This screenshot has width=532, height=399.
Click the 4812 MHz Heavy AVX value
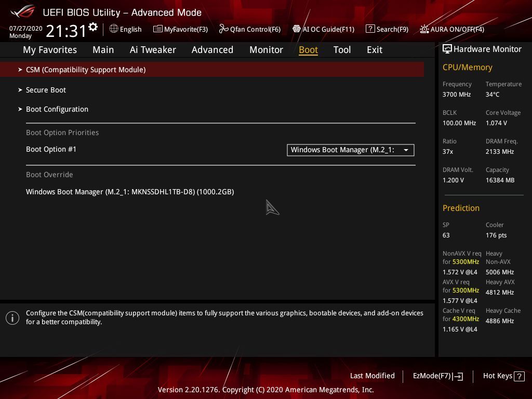coord(500,292)
